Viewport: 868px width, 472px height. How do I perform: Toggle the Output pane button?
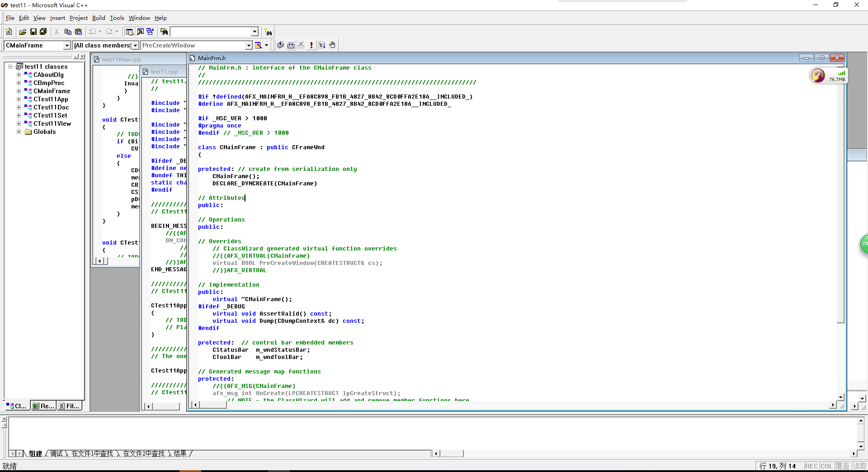[x=140, y=32]
